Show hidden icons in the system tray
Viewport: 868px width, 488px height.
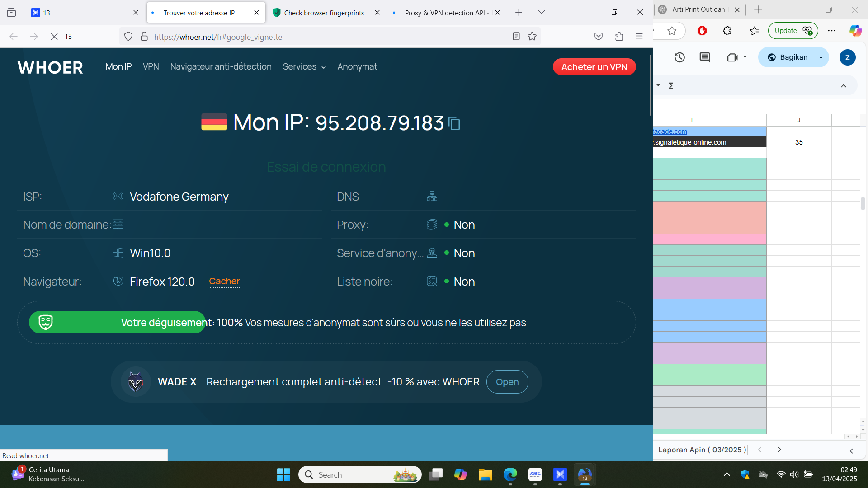(727, 474)
